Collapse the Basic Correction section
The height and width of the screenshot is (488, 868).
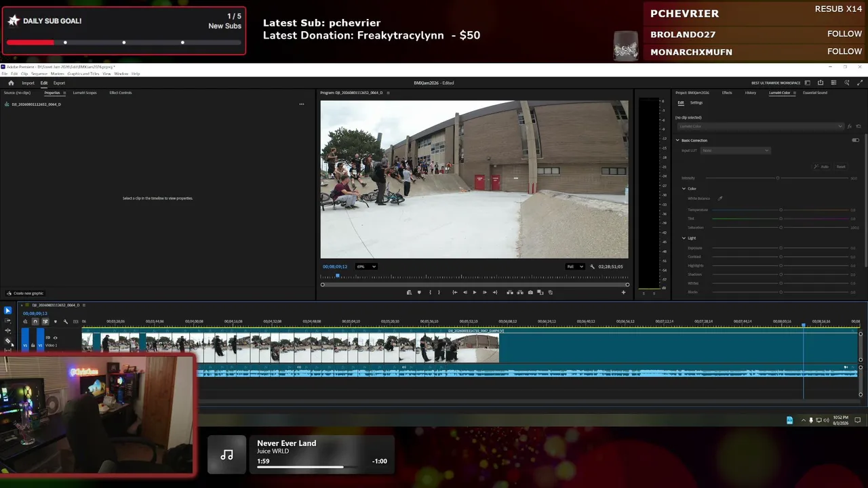(x=677, y=140)
